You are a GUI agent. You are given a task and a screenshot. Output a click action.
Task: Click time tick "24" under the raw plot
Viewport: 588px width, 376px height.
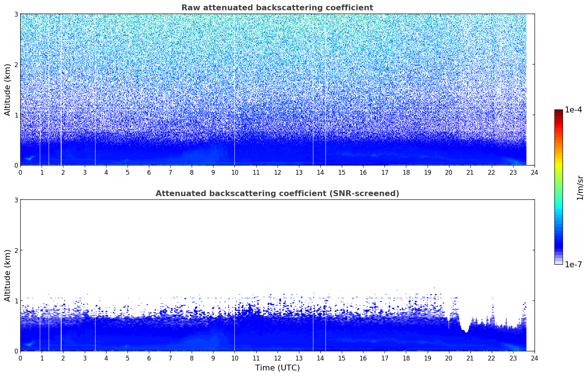(535, 172)
